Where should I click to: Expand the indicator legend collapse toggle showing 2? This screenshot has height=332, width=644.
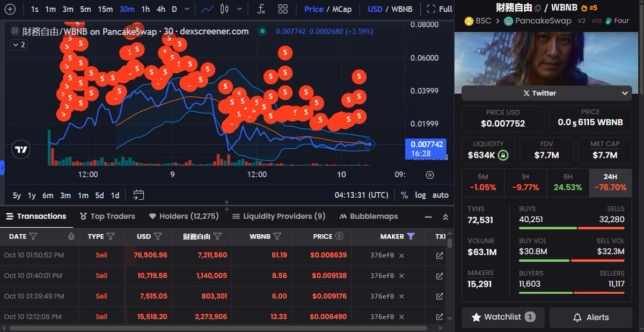pyautogui.click(x=18, y=45)
